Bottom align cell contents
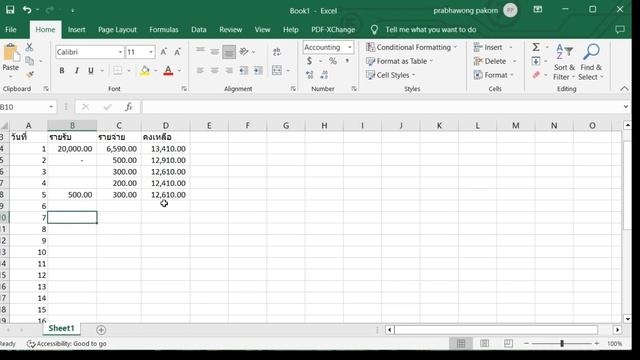The width and height of the screenshot is (640, 360). click(229, 52)
